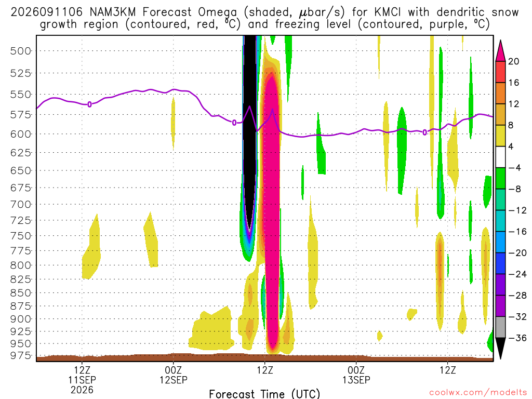Click the 12Z 11SEP 2026 axis label

click(82, 380)
